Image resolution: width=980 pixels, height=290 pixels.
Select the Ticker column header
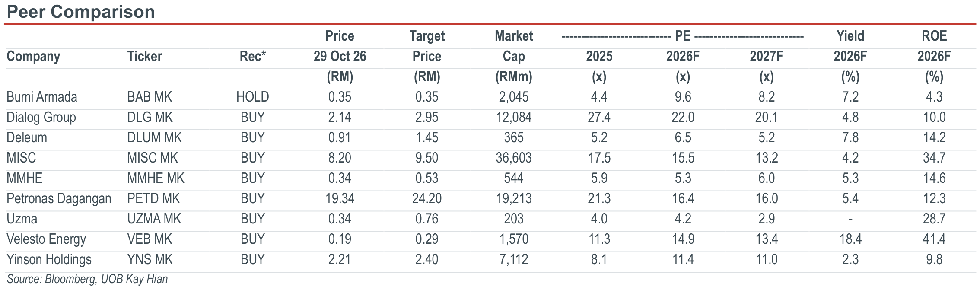[144, 56]
